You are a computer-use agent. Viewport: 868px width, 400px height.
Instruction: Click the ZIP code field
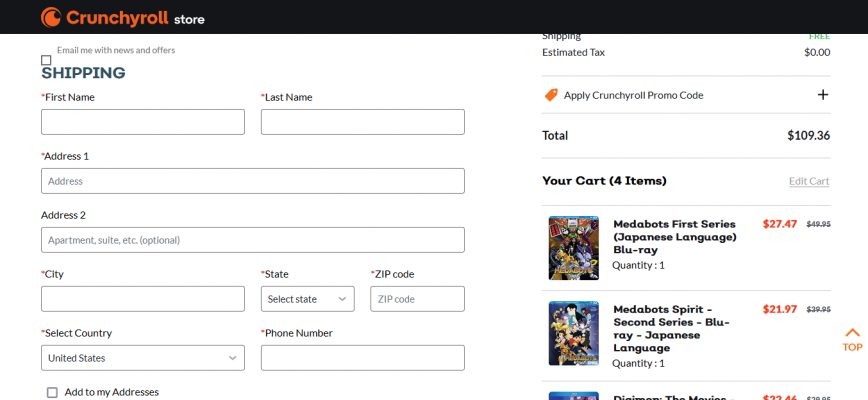[x=417, y=299]
